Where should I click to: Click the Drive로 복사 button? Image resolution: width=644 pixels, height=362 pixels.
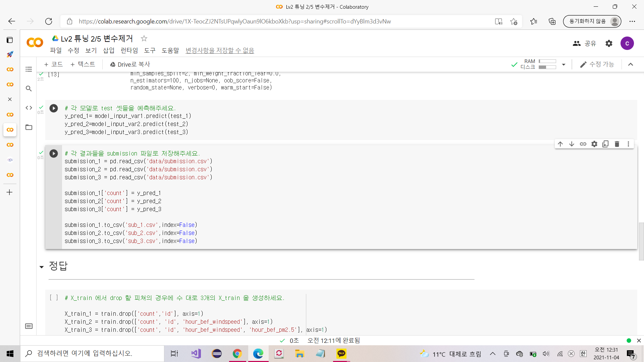(130, 64)
